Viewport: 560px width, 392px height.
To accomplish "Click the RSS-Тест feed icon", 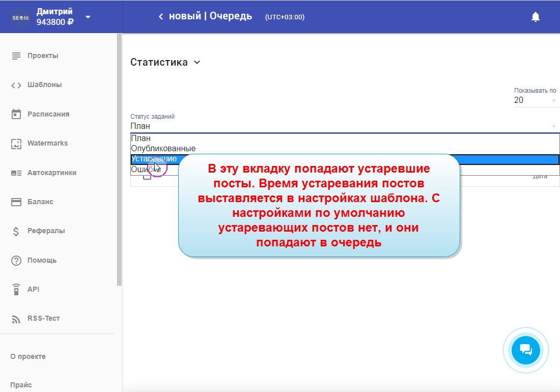I will 16,319.
